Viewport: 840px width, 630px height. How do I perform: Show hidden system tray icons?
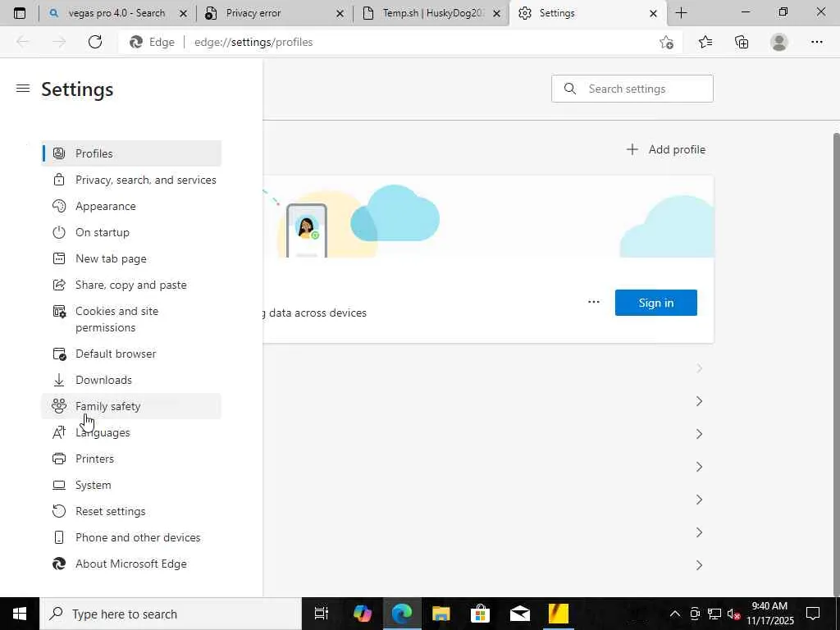675,614
